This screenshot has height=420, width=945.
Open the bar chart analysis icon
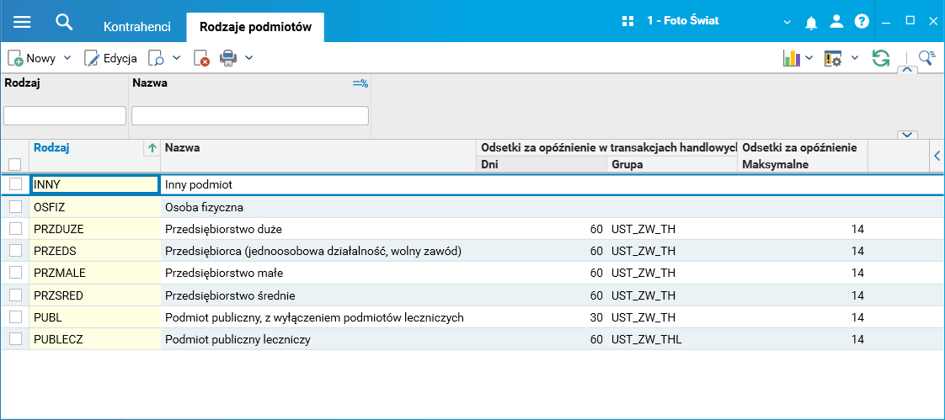pos(791,59)
